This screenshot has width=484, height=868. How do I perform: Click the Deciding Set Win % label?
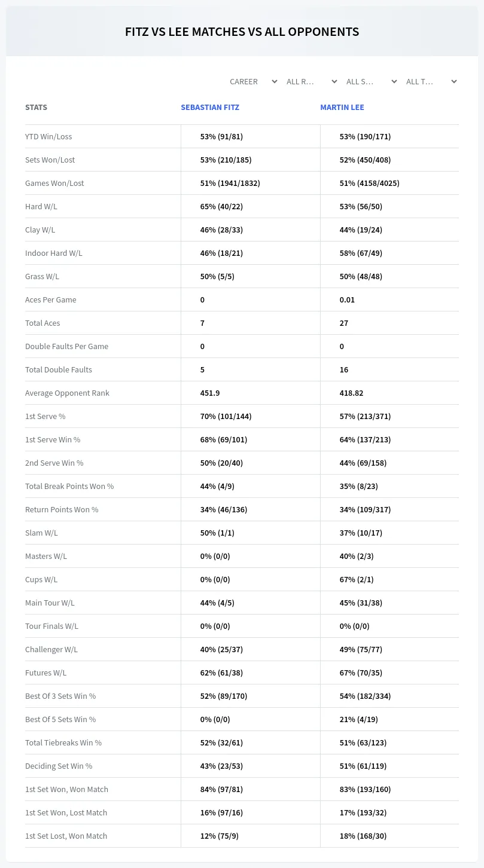59,766
